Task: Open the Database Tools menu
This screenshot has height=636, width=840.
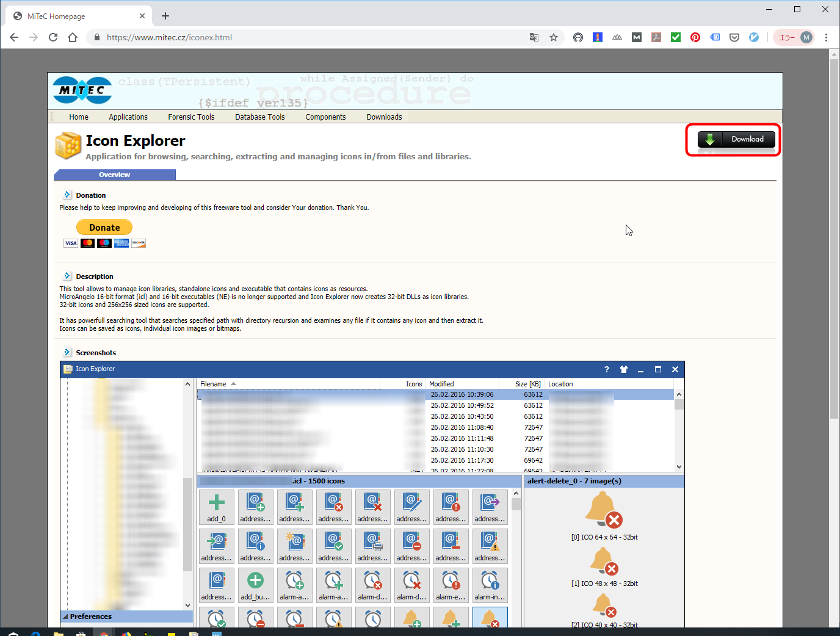Action: 260,117
